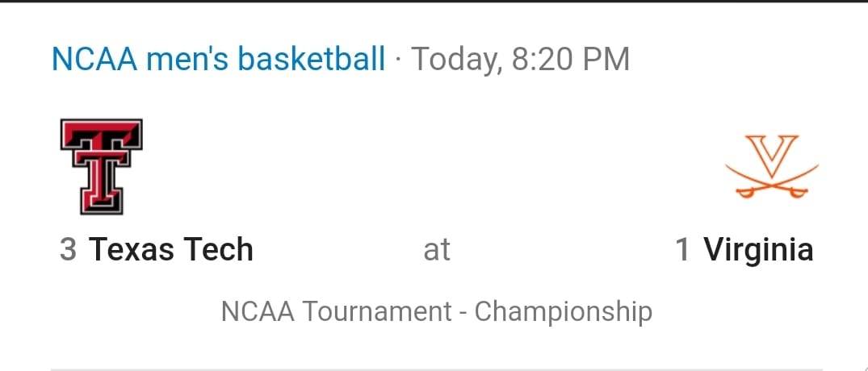Image resolution: width=868 pixels, height=371 pixels.
Task: Click NCAA Tournament in the round label
Action: tap(337, 311)
